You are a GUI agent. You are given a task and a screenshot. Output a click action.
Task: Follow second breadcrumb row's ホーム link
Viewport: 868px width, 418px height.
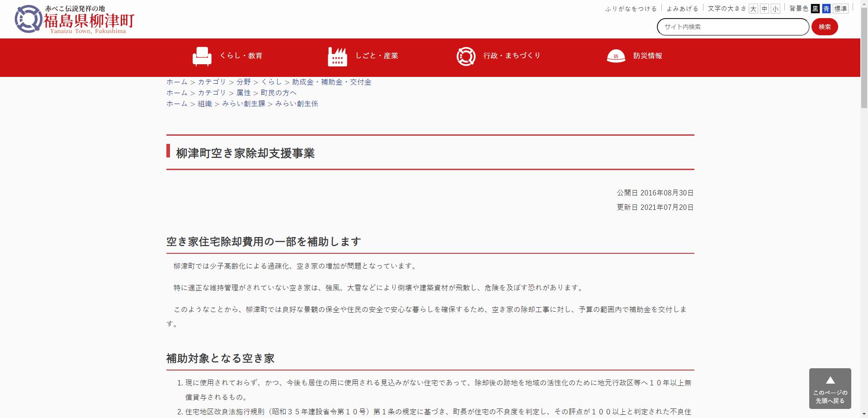[x=177, y=93]
